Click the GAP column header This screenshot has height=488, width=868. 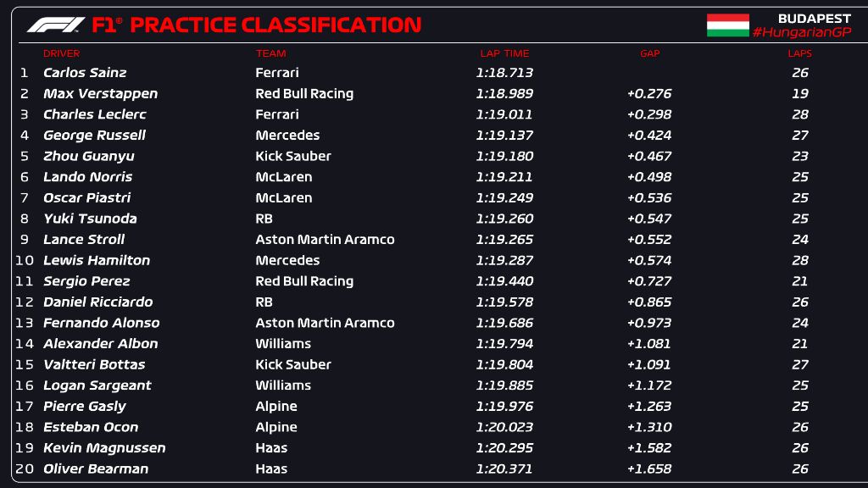(649, 53)
